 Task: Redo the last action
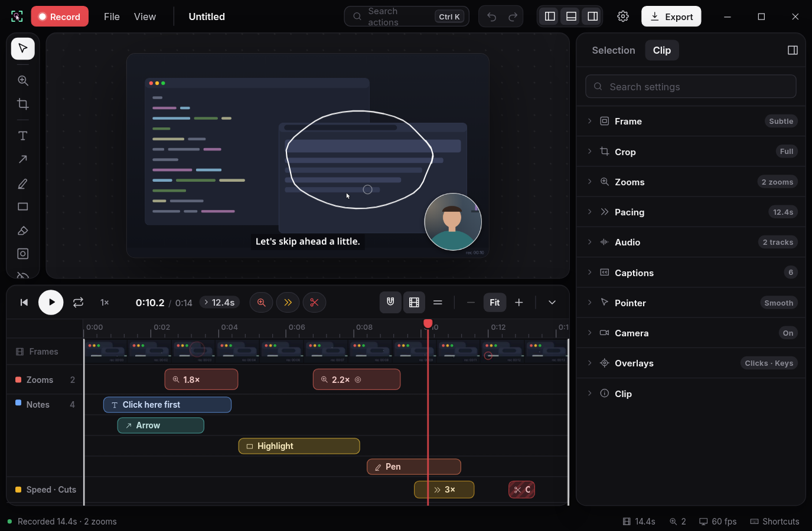(513, 17)
